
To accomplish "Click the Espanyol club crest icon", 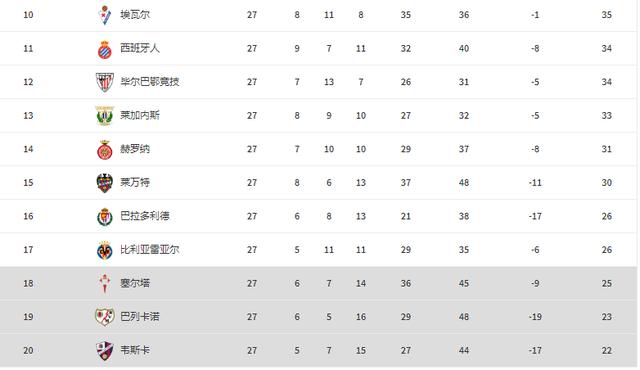I will [105, 49].
